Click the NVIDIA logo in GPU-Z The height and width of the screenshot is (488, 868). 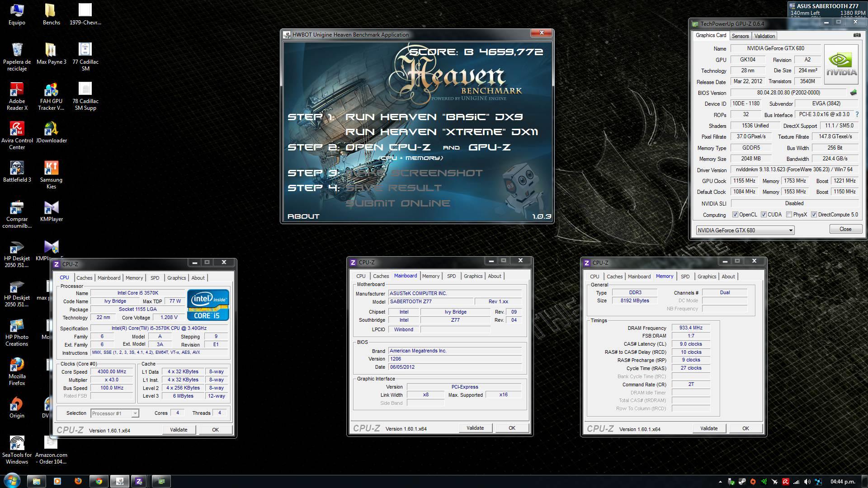click(x=841, y=65)
